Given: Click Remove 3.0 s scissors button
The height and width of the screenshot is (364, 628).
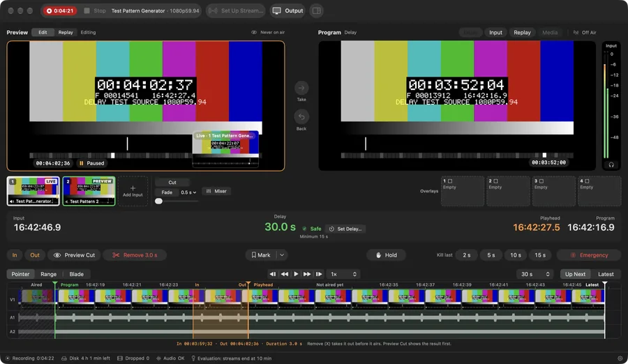Looking at the screenshot, I should click(135, 255).
